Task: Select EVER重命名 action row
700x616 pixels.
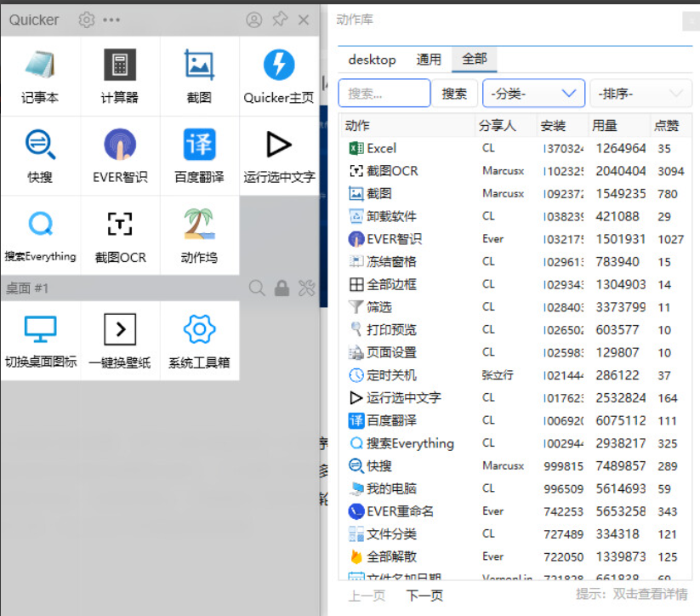Action: point(516,511)
